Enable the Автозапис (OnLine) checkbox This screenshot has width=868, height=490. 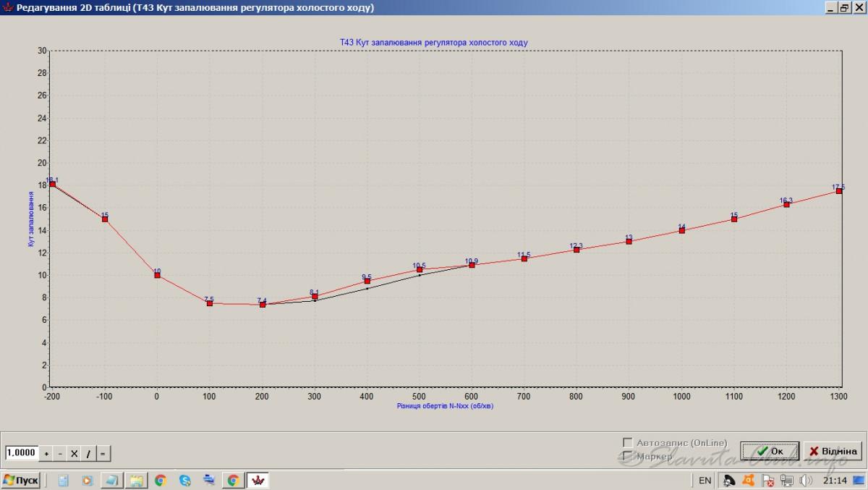pos(627,442)
